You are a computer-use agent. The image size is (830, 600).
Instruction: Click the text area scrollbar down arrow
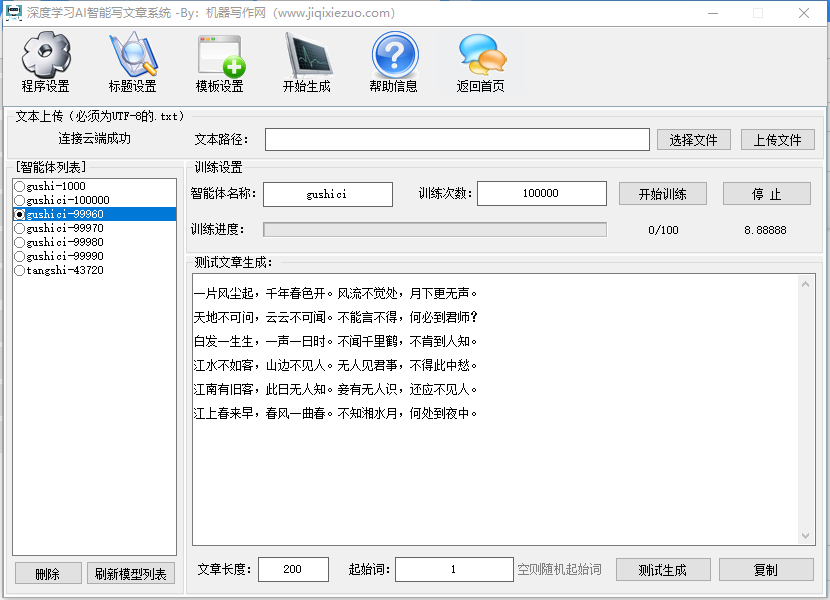[x=807, y=537]
